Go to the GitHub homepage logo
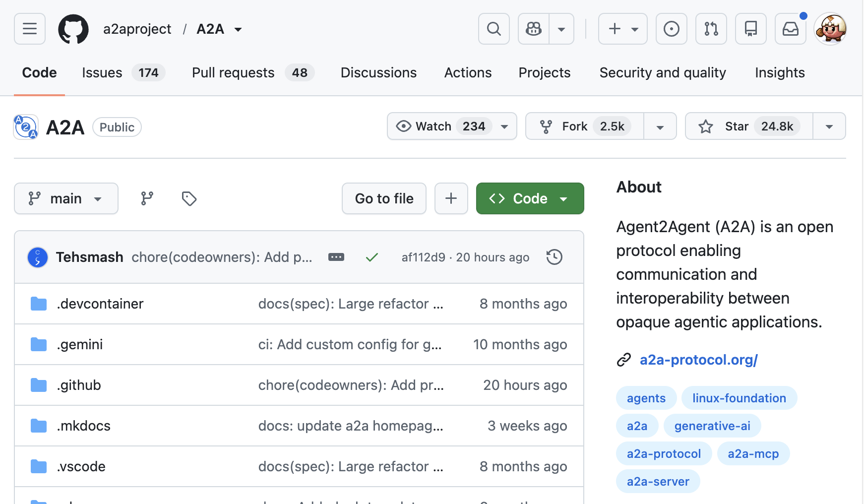Image resolution: width=864 pixels, height=504 pixels. click(x=73, y=29)
